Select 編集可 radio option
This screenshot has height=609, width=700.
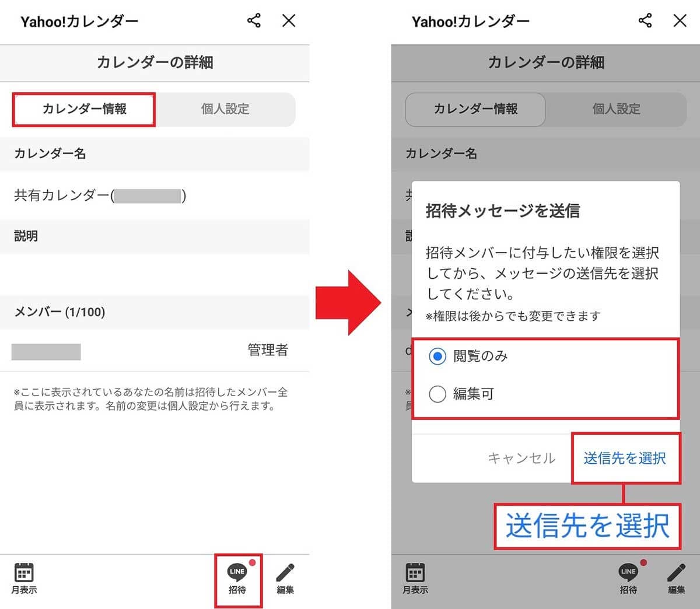point(461,394)
